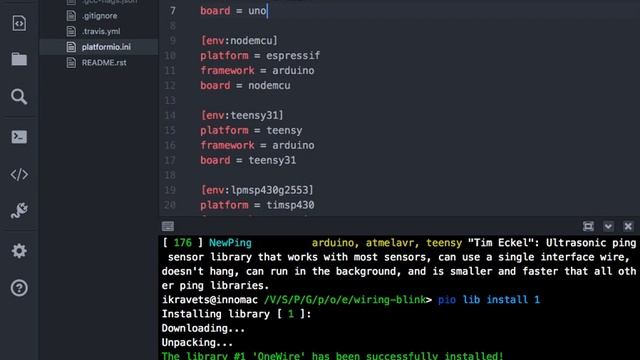This screenshot has height=360, width=640.
Task: Click 'pio lib install 1' command in terminal
Action: [489, 300]
